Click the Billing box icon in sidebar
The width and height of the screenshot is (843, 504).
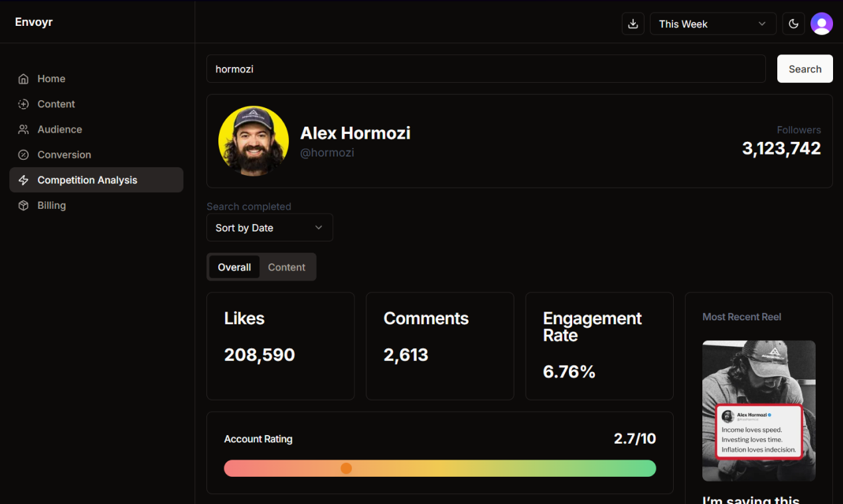23,206
